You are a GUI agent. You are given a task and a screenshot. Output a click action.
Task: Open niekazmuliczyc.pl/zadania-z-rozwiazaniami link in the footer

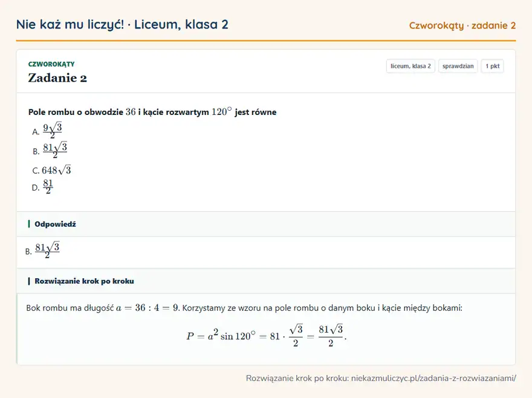433,378
